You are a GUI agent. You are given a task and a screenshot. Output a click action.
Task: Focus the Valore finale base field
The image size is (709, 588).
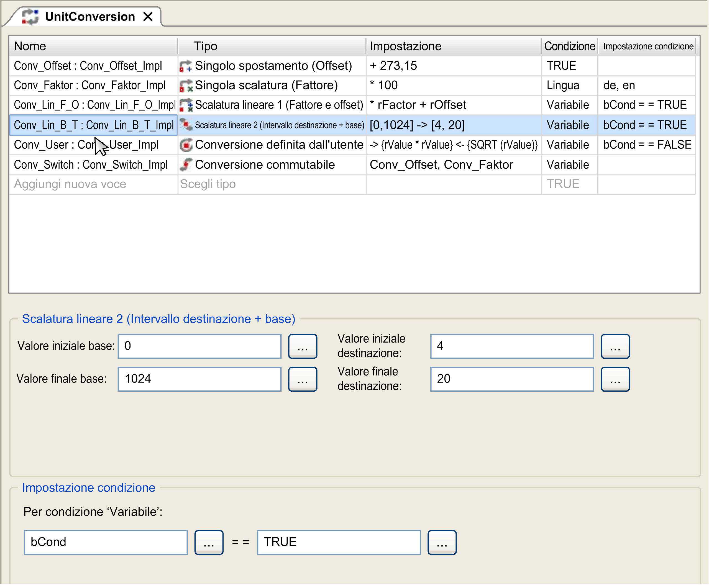(x=199, y=379)
